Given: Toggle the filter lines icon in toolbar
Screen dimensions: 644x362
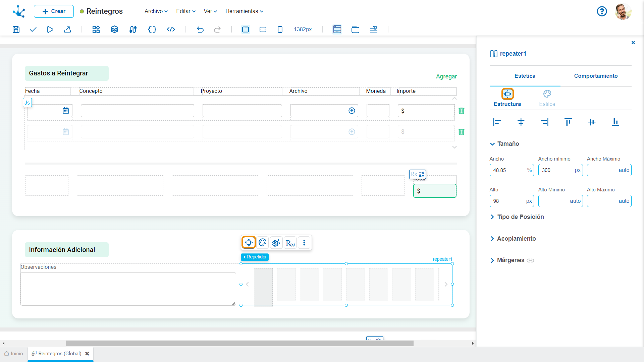Looking at the screenshot, I should click(374, 29).
